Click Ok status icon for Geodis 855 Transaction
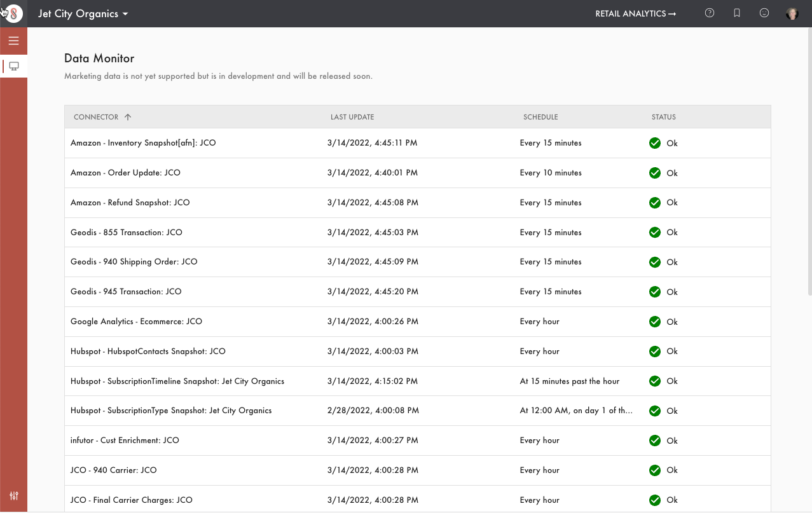The height and width of the screenshot is (513, 812). point(655,233)
